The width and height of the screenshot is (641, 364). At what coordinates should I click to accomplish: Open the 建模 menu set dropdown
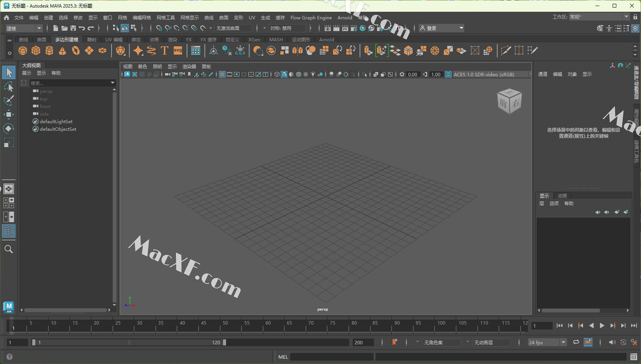[x=24, y=28]
